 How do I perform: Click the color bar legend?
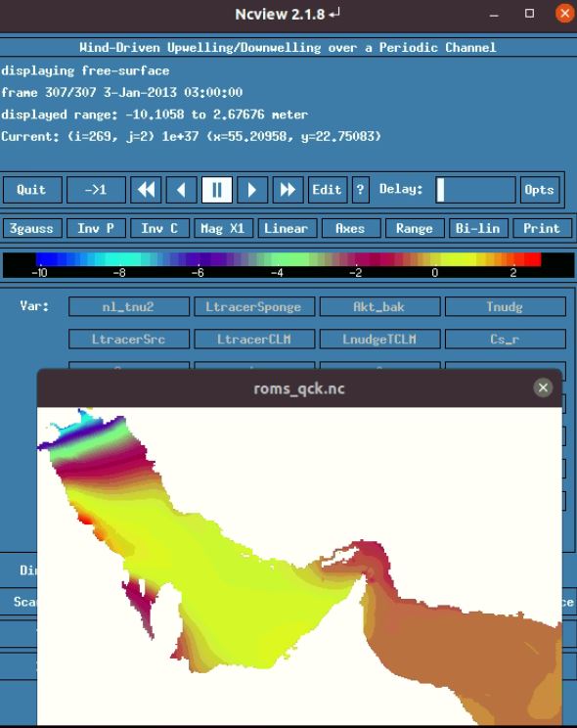[x=288, y=265]
